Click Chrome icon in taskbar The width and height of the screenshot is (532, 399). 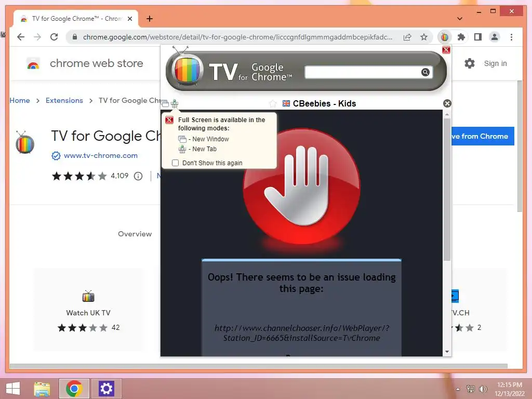pyautogui.click(x=74, y=389)
